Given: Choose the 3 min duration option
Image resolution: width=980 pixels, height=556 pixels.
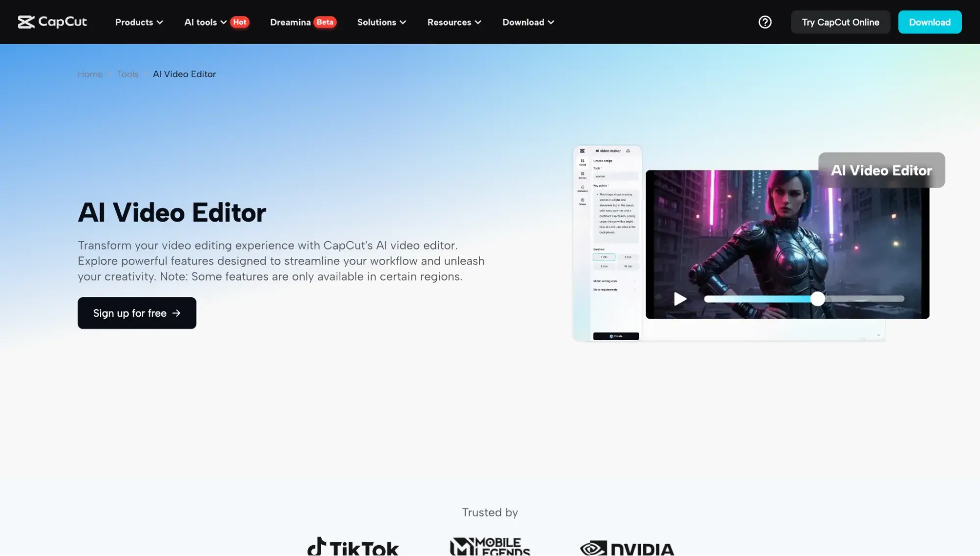Looking at the screenshot, I should pos(628,257).
